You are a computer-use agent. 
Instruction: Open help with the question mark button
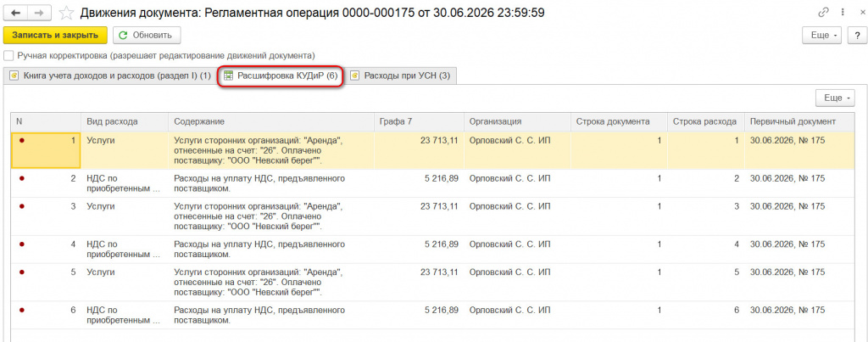click(x=857, y=35)
